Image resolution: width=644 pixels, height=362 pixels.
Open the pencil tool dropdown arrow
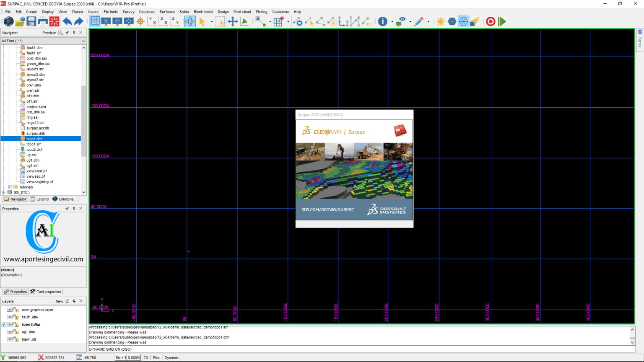click(428, 21)
